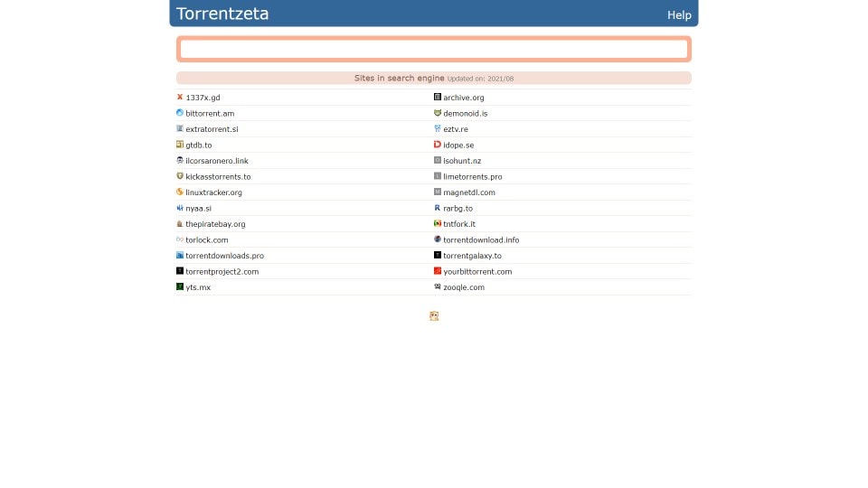
Task: Click the limetorrents.pro favicon icon
Action: [438, 176]
